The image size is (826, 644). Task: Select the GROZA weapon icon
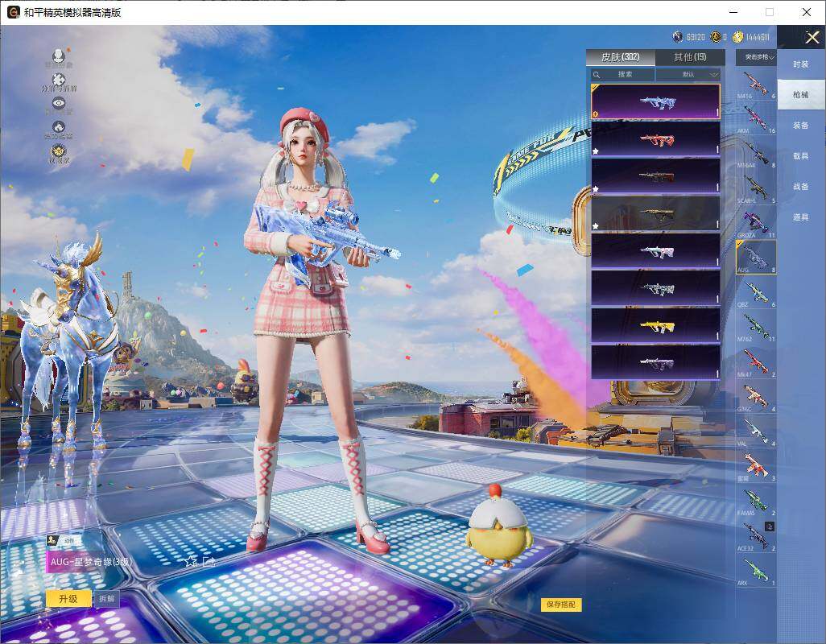[756, 223]
